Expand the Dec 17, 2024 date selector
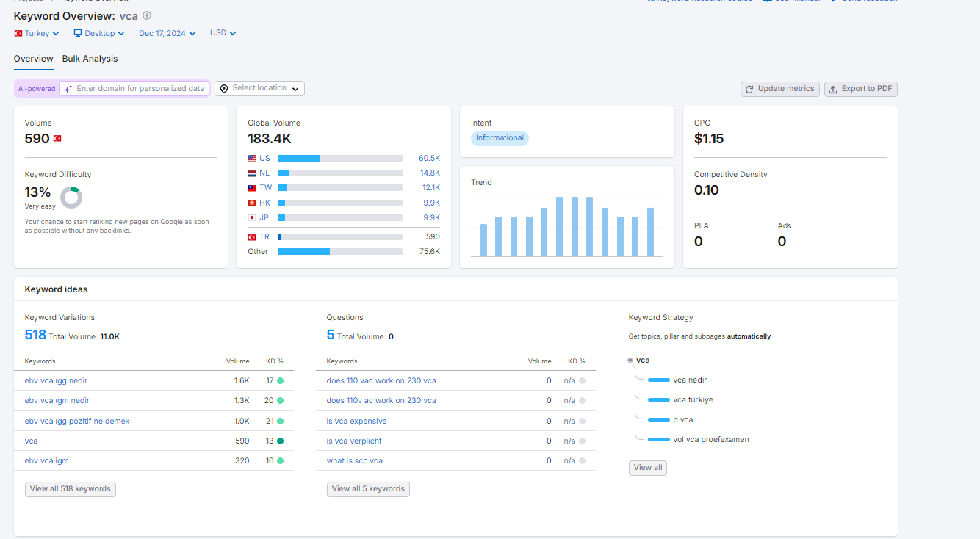Image resolution: width=980 pixels, height=539 pixels. click(167, 33)
